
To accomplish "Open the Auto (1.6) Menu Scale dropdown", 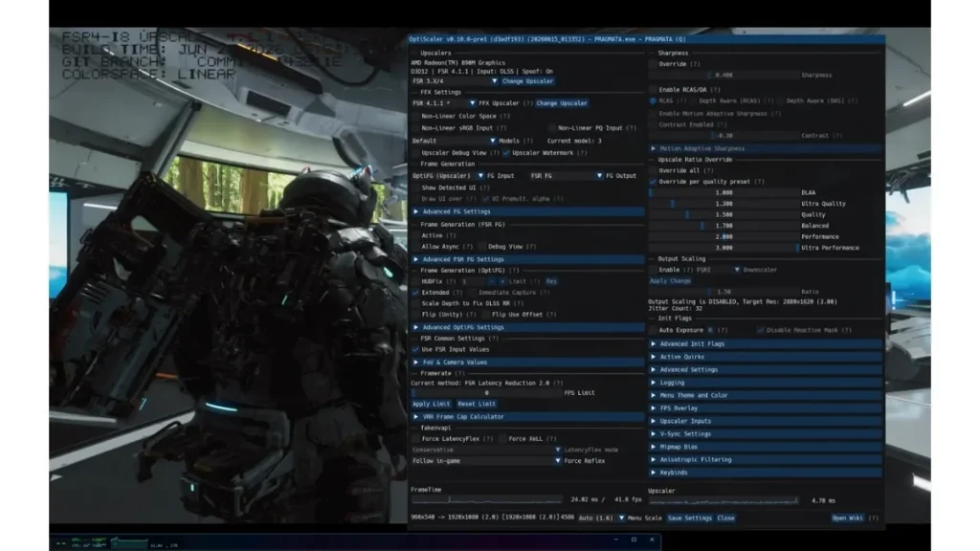I will [601, 518].
